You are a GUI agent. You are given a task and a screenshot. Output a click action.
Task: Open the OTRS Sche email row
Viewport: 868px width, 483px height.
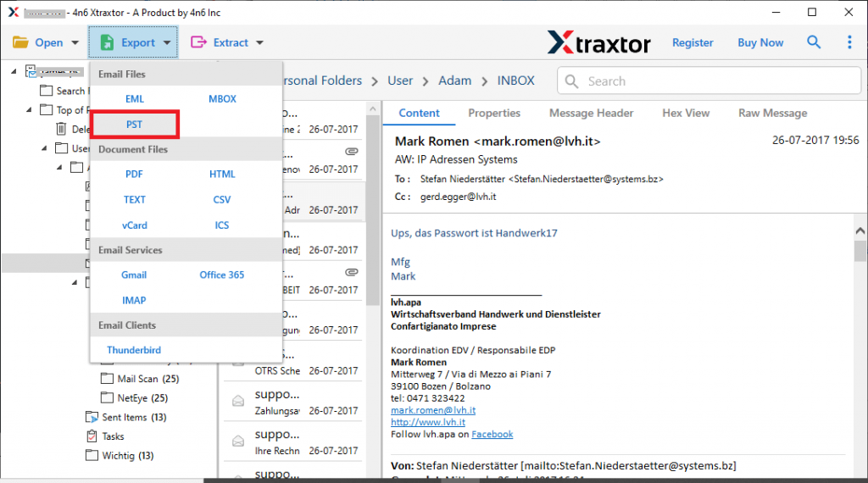tap(292, 362)
